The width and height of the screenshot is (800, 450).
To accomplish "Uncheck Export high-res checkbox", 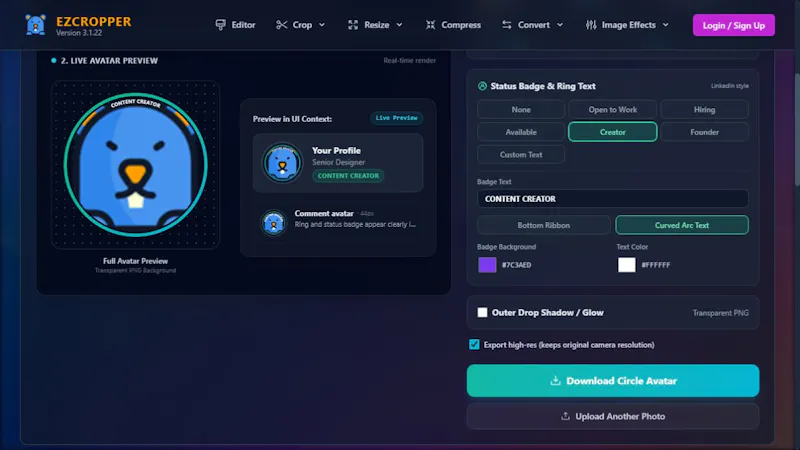I will [x=474, y=344].
